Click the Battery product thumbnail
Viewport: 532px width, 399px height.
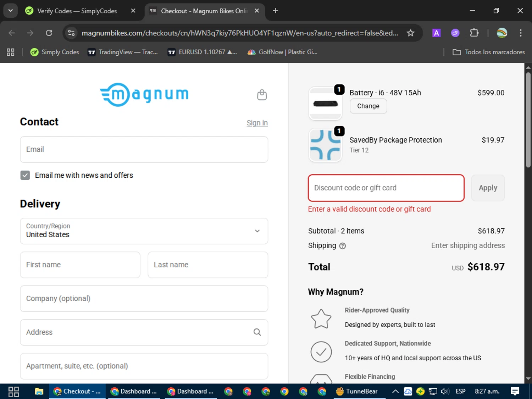(325, 104)
